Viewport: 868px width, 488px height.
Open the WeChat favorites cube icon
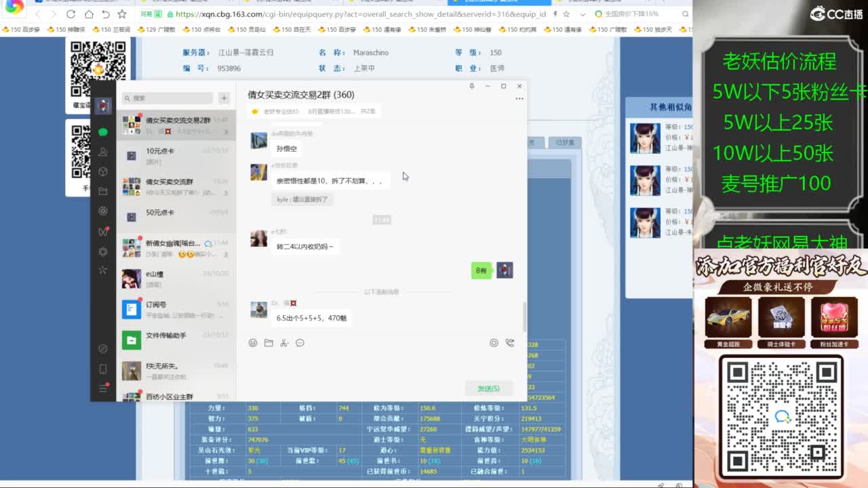pyautogui.click(x=103, y=171)
